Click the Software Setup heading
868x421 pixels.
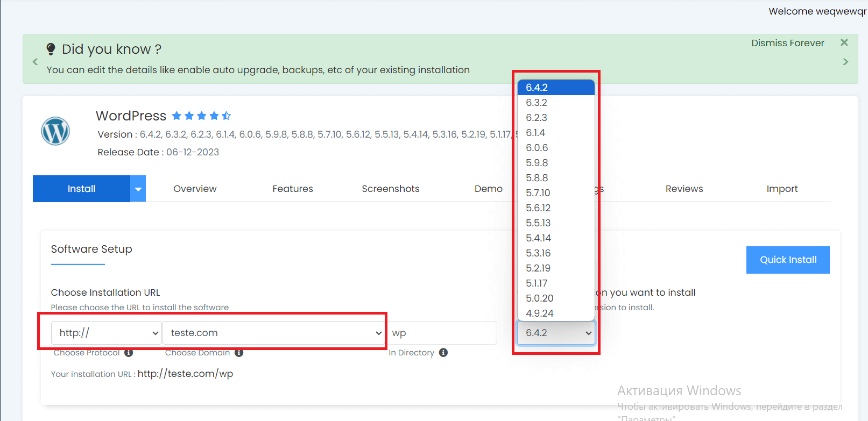[x=91, y=249]
